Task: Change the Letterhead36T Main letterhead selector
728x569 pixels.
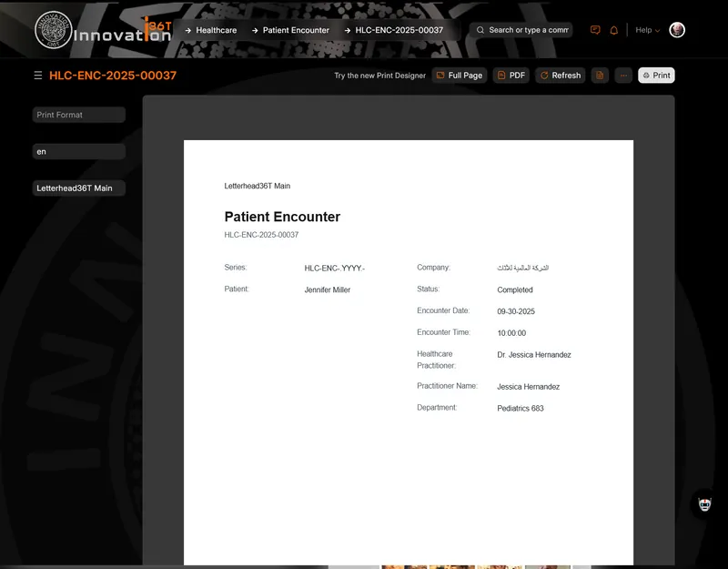Action: [79, 188]
